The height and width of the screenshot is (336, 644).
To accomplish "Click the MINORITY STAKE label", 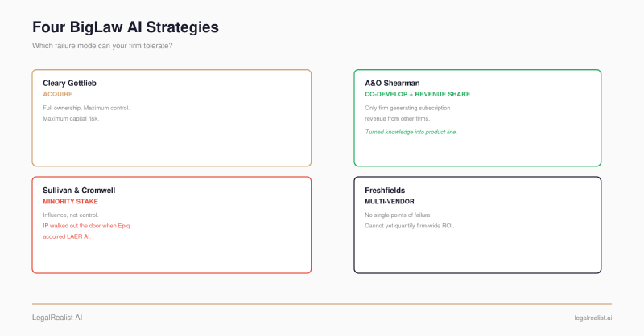I will coord(70,202).
